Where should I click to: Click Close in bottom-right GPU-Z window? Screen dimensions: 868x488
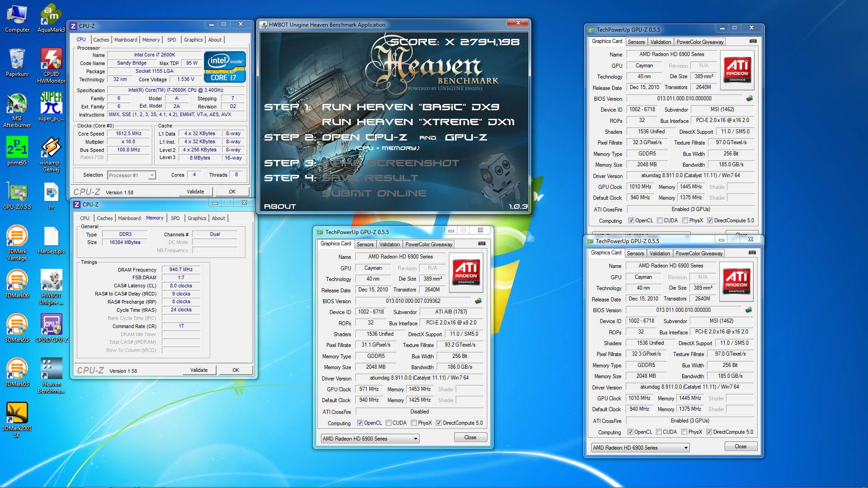tap(741, 446)
